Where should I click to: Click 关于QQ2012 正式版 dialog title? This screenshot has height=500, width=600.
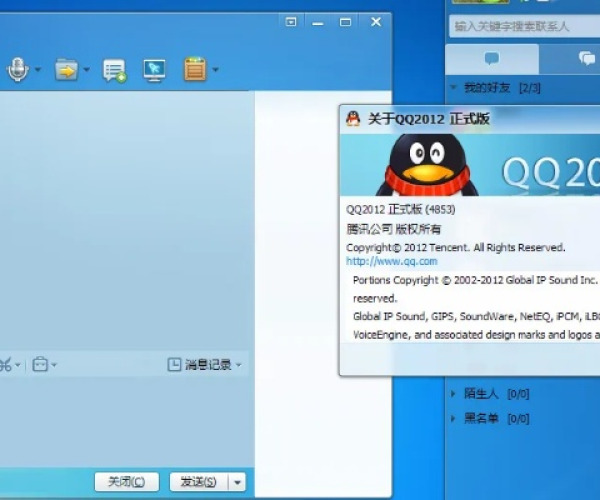[x=429, y=119]
